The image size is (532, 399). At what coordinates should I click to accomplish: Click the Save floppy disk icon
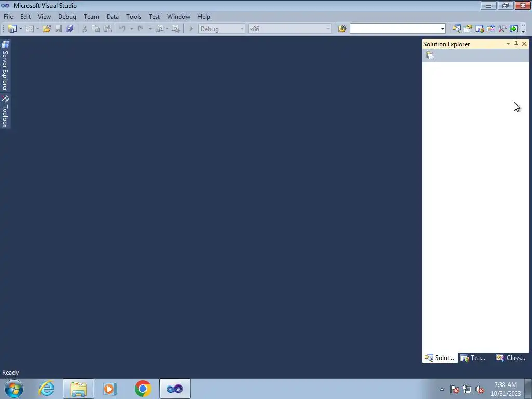(x=58, y=29)
